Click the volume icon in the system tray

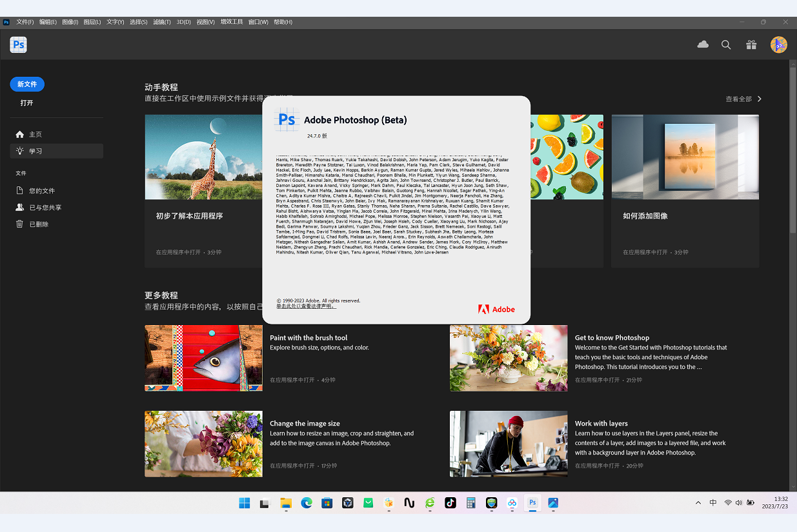(739, 503)
